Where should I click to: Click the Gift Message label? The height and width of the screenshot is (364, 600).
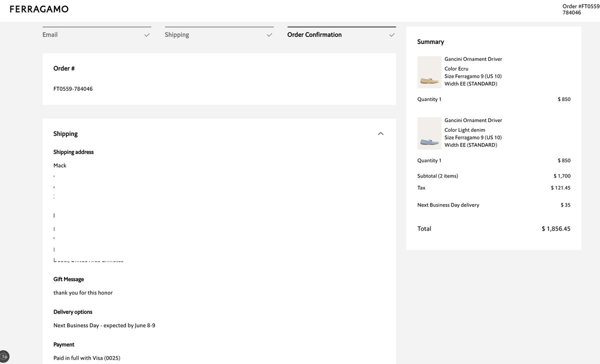point(68,279)
